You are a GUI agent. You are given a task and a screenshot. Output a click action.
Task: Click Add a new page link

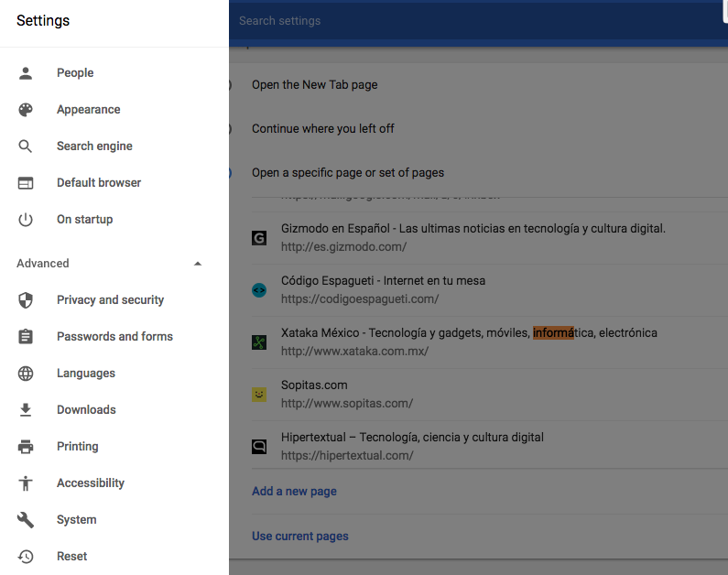294,492
